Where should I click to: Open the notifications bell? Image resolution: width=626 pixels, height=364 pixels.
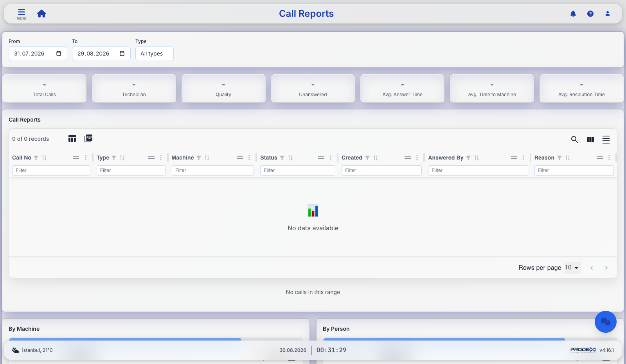coord(573,14)
